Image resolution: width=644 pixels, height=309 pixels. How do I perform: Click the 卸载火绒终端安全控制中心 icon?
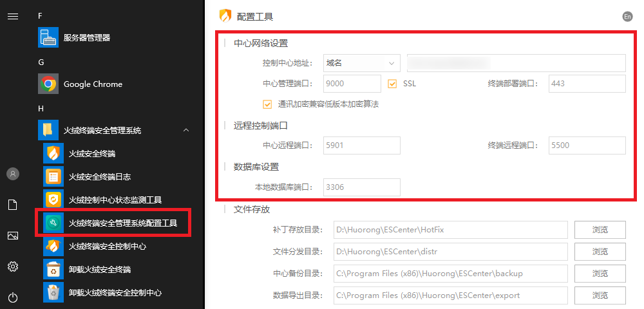[53, 293]
